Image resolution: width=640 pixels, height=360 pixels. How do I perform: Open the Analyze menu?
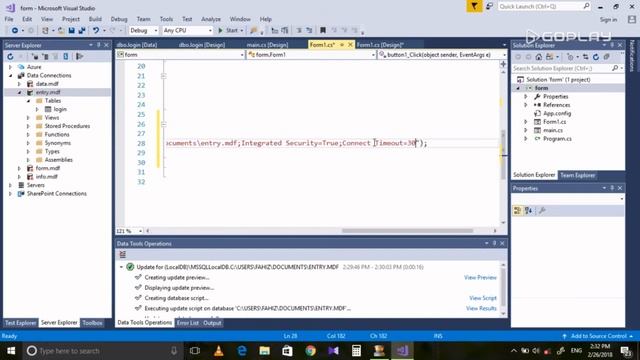(211, 19)
